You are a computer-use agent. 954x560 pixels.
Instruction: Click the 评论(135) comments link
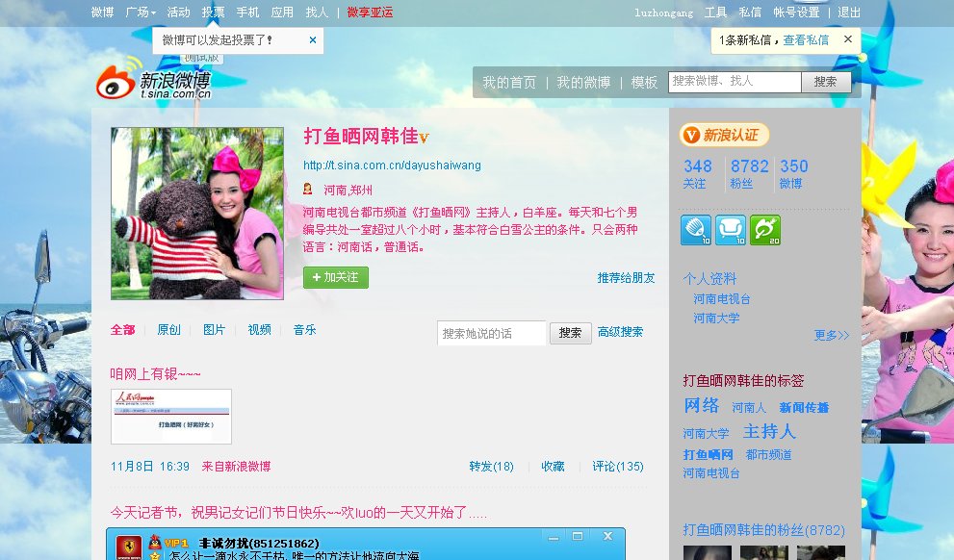[x=618, y=467]
